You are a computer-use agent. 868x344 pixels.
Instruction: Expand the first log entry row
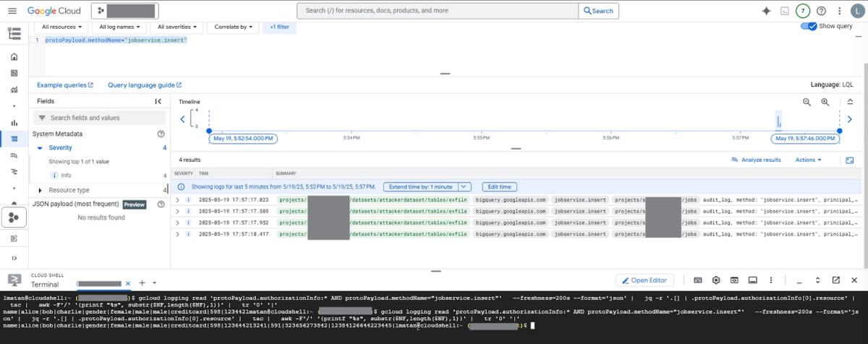point(178,199)
